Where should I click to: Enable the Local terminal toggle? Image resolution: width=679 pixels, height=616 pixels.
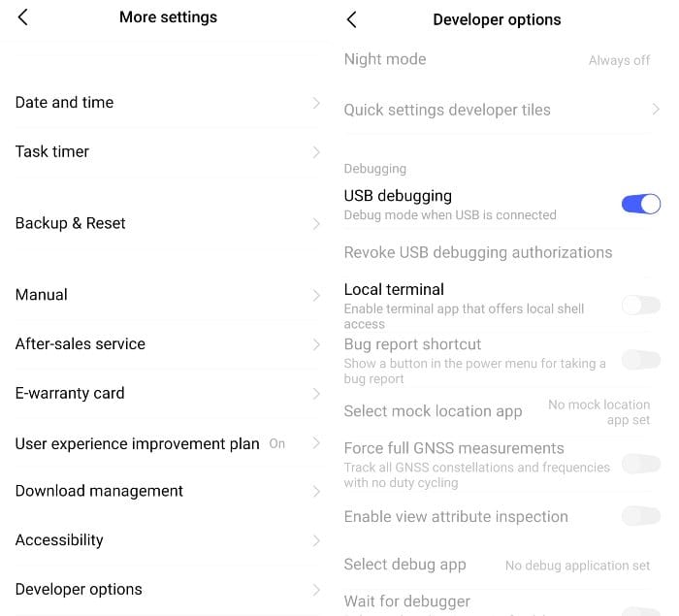click(x=640, y=306)
